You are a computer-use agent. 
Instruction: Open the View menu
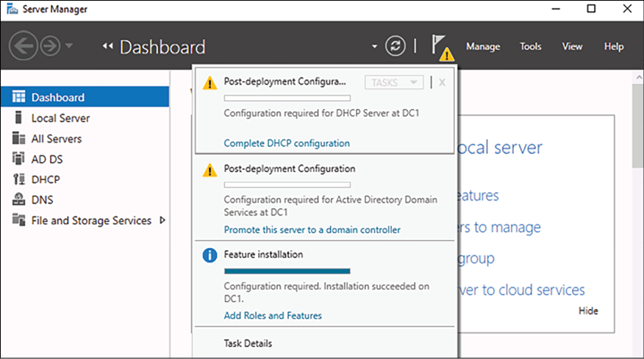pyautogui.click(x=572, y=46)
